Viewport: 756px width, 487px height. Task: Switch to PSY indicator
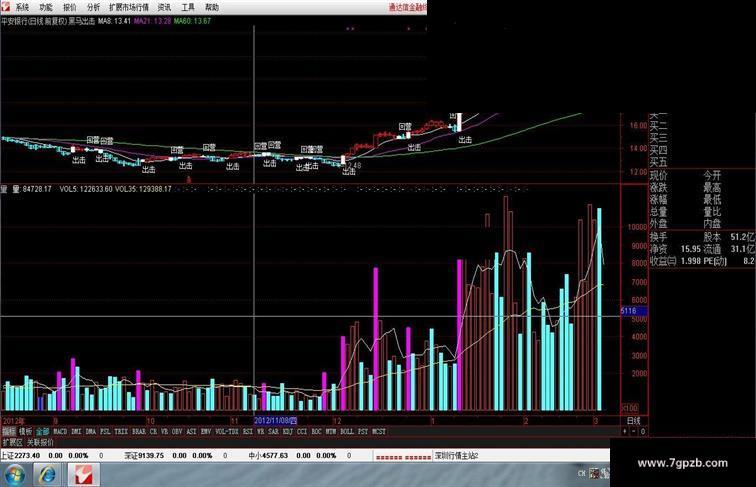point(363,432)
